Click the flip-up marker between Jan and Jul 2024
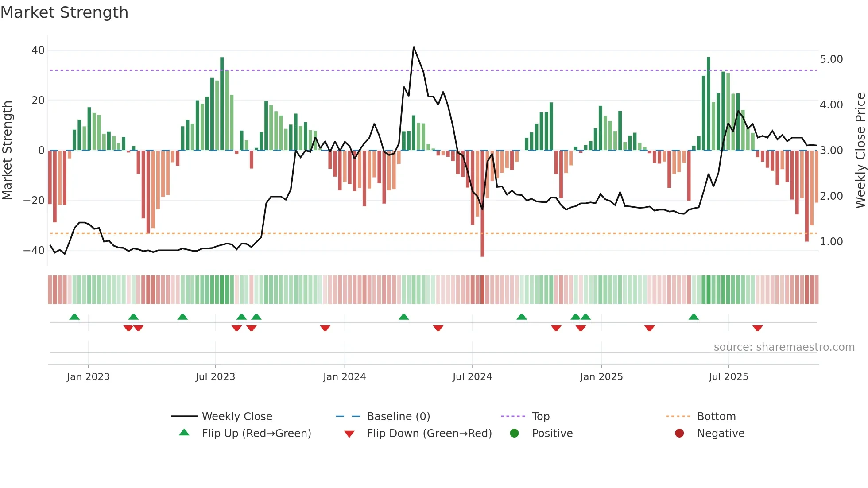 point(403,317)
